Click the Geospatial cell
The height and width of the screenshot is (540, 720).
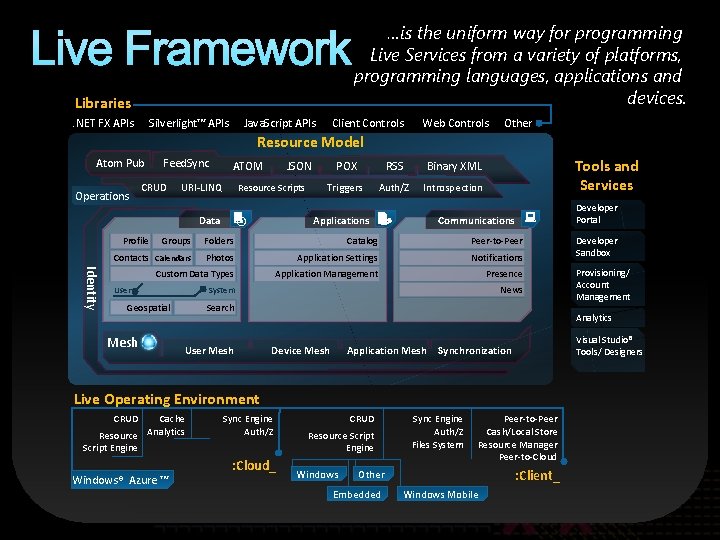click(x=142, y=308)
